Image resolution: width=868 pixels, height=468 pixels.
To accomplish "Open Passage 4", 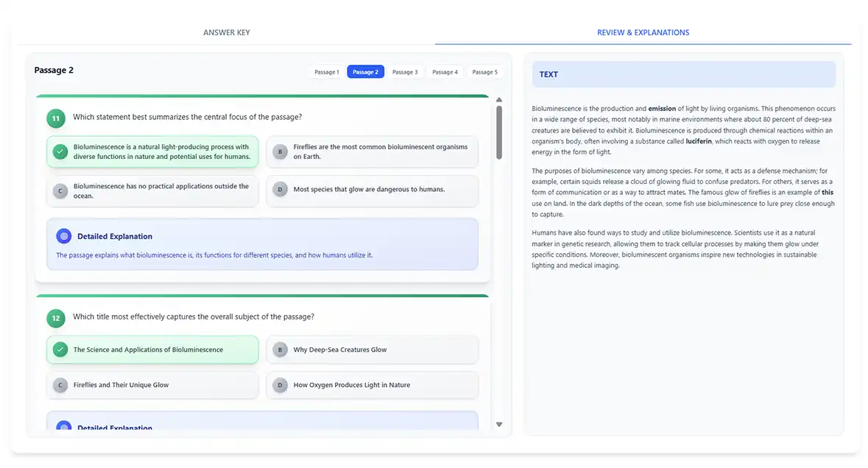I will (x=445, y=71).
